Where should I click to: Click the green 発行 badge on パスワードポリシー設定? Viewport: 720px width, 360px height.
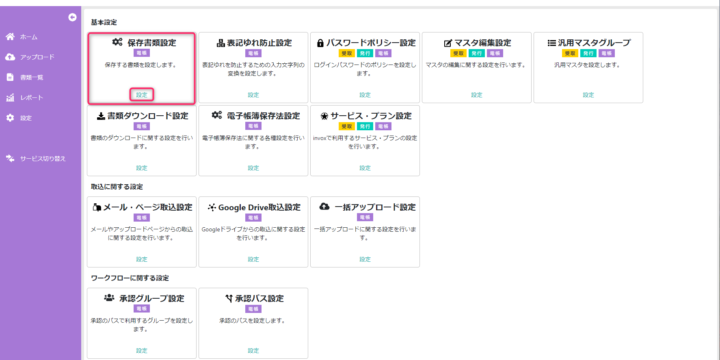(365, 53)
